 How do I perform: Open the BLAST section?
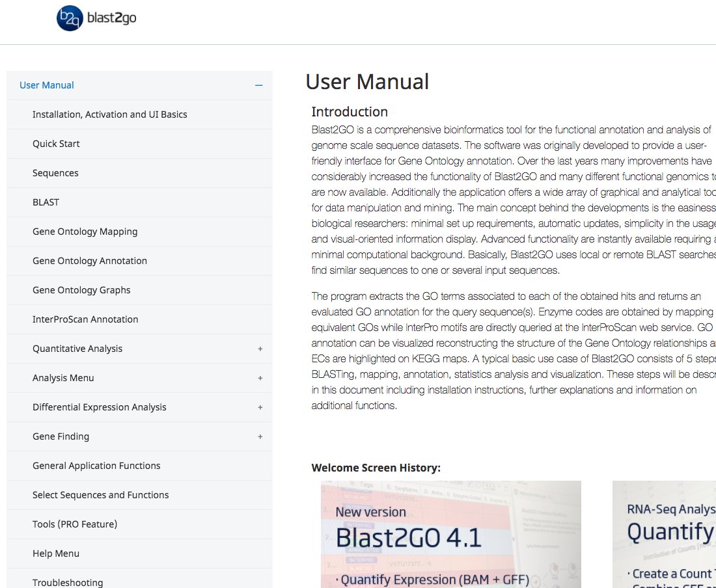(x=46, y=202)
